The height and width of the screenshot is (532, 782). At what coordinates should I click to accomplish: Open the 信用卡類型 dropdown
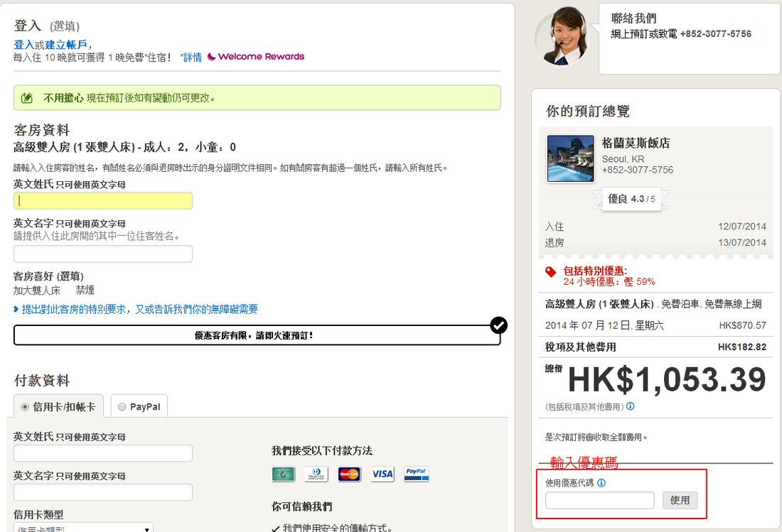pyautogui.click(x=83, y=528)
